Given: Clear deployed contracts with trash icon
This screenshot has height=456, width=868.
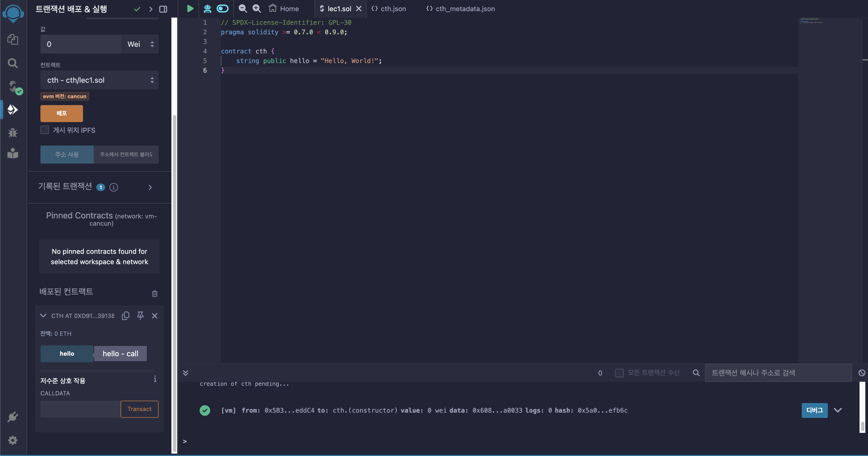Looking at the screenshot, I should pos(155,293).
